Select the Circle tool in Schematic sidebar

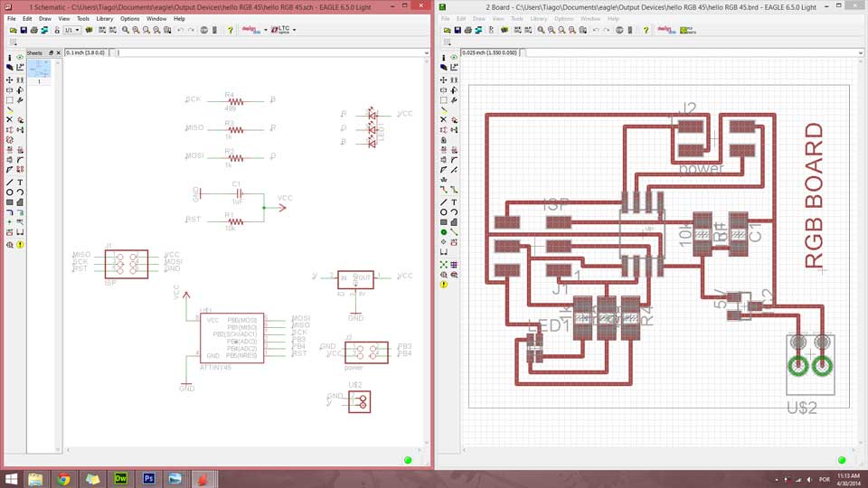click(9, 192)
